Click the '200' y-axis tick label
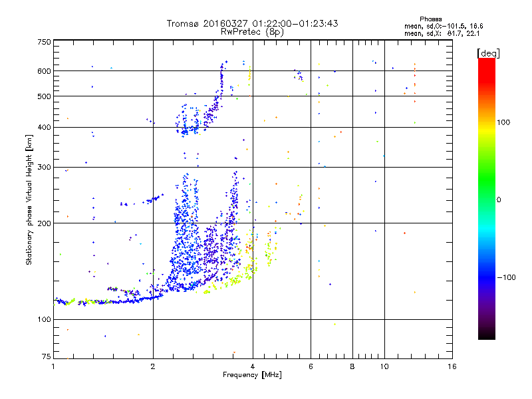Image resolution: width=532 pixels, height=399 pixels. pyautogui.click(x=44, y=223)
